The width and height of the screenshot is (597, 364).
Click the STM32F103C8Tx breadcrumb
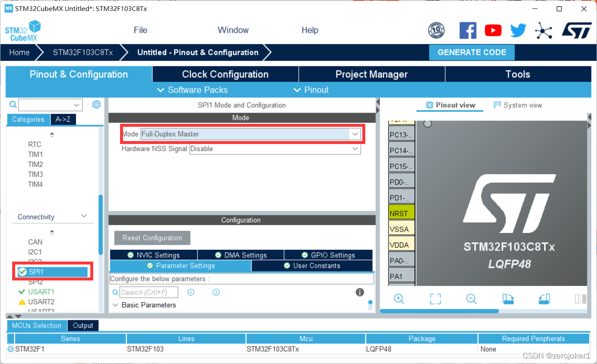click(x=83, y=52)
